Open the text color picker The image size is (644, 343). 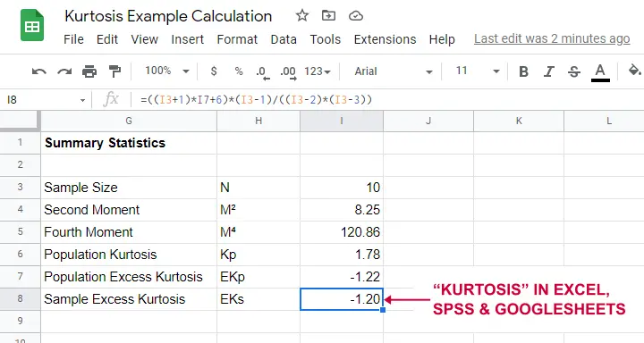coord(600,72)
